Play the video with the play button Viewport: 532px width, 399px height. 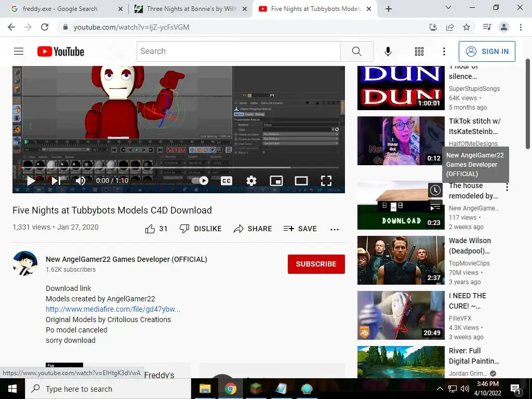[x=31, y=180]
